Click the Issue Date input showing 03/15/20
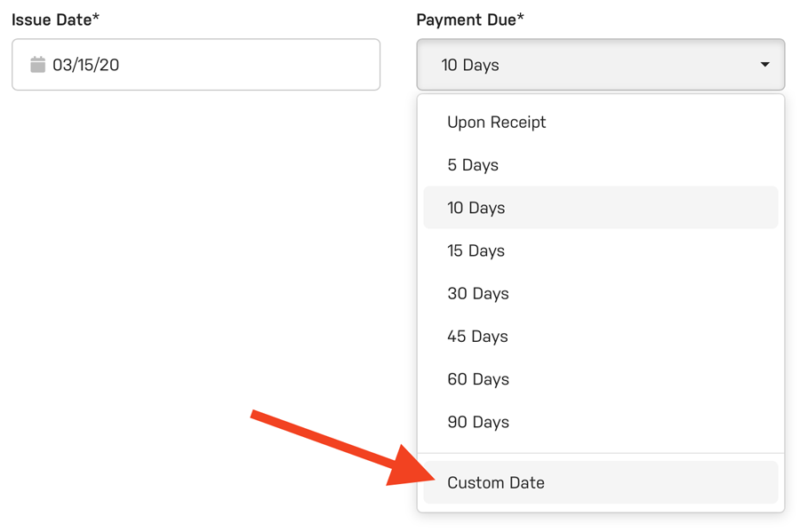This screenshot has height=532, width=800. pyautogui.click(x=196, y=64)
